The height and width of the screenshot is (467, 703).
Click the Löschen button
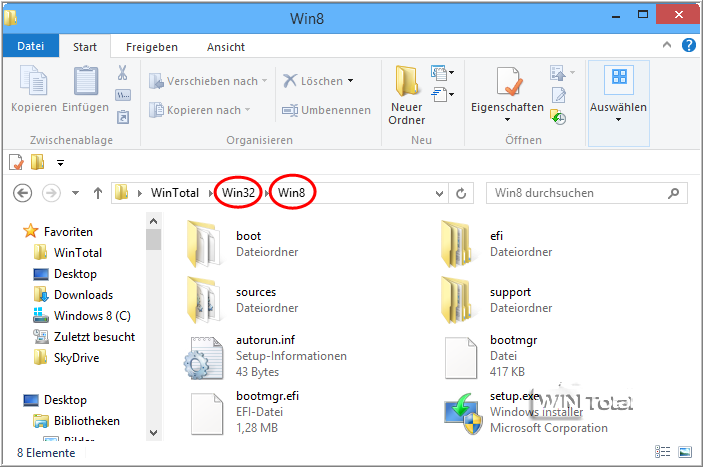click(313, 81)
